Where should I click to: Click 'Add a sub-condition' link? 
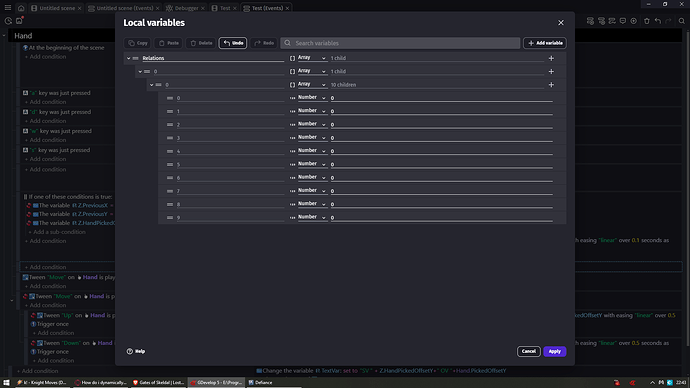click(57, 232)
